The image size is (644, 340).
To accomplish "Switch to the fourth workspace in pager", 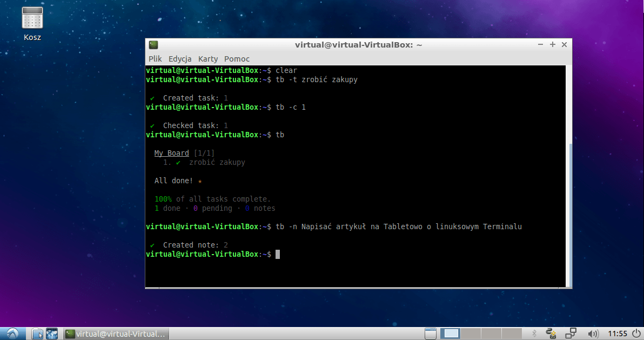I will click(511, 334).
